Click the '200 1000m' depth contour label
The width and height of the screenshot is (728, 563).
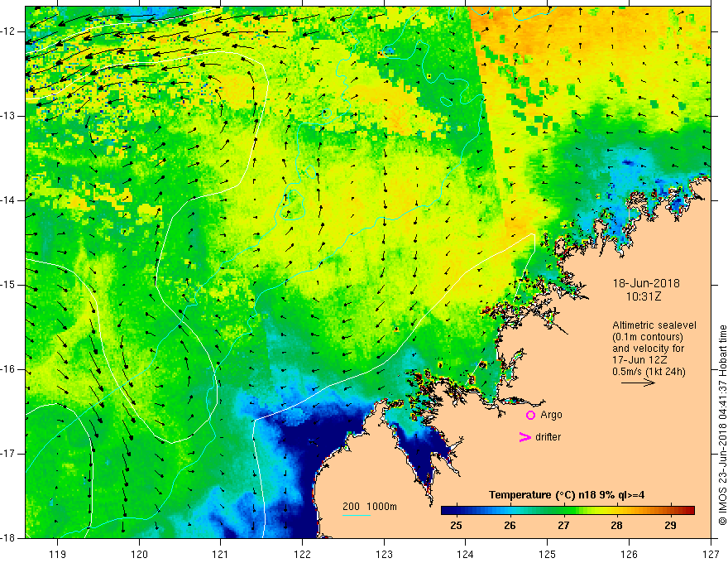point(370,507)
